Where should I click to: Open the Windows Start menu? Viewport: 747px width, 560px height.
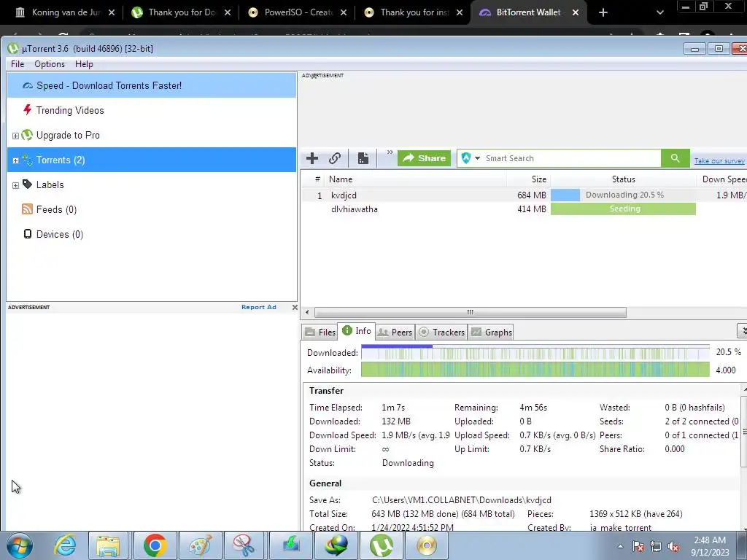[x=19, y=545]
